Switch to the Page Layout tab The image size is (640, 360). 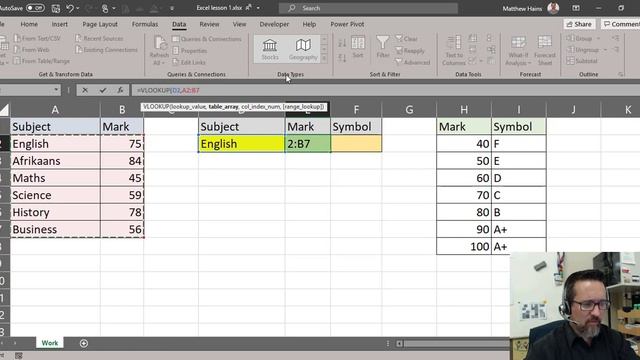(100, 24)
